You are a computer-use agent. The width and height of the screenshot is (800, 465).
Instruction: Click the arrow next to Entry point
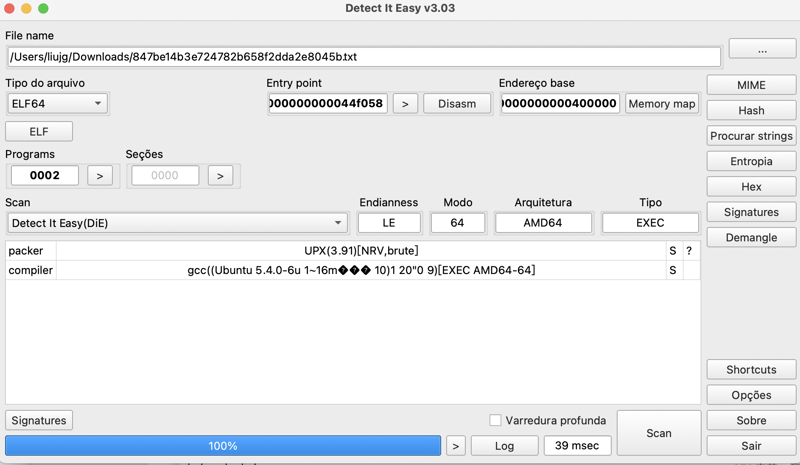tap(405, 104)
